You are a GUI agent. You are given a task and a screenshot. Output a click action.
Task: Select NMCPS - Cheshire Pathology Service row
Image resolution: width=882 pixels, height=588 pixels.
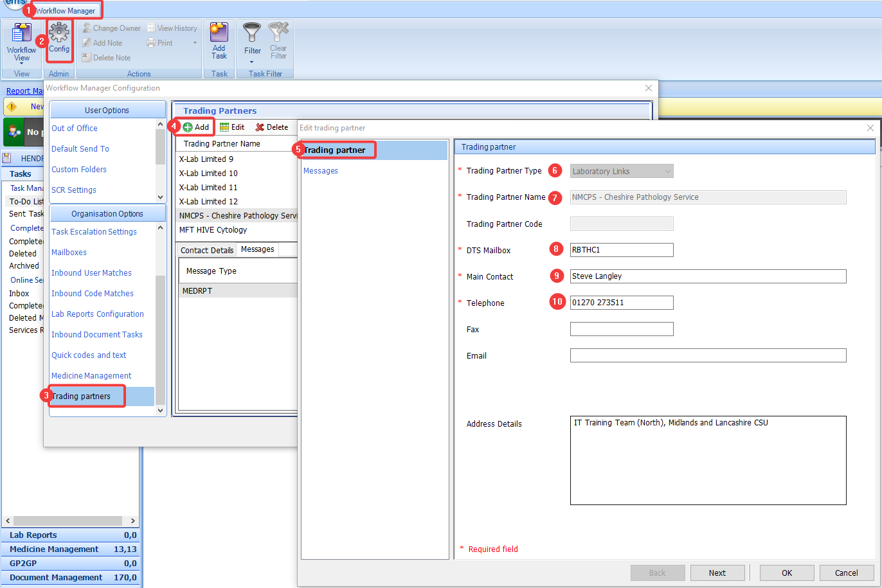tap(237, 216)
